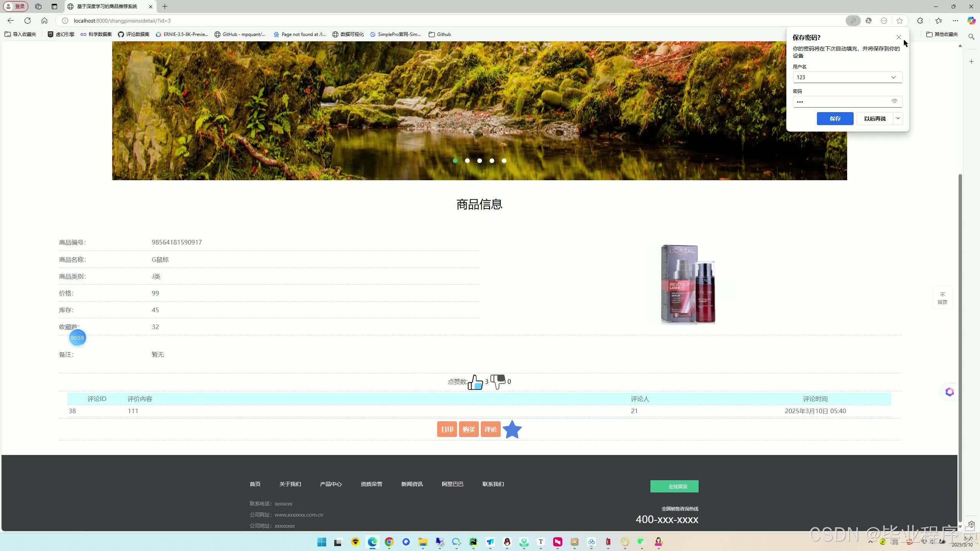
Task: Open the 新闻资讯 footer link
Action: 412,484
